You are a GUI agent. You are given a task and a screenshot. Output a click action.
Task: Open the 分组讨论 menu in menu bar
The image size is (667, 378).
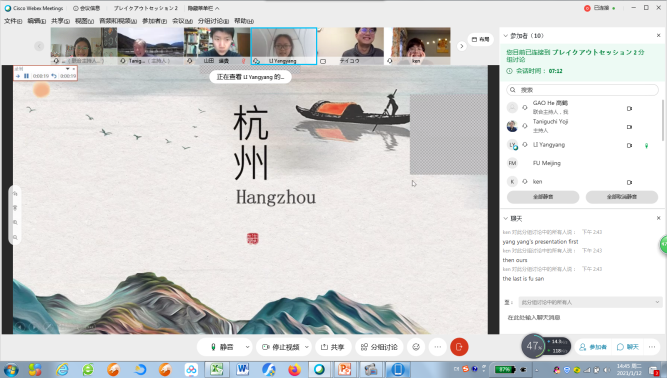click(213, 21)
